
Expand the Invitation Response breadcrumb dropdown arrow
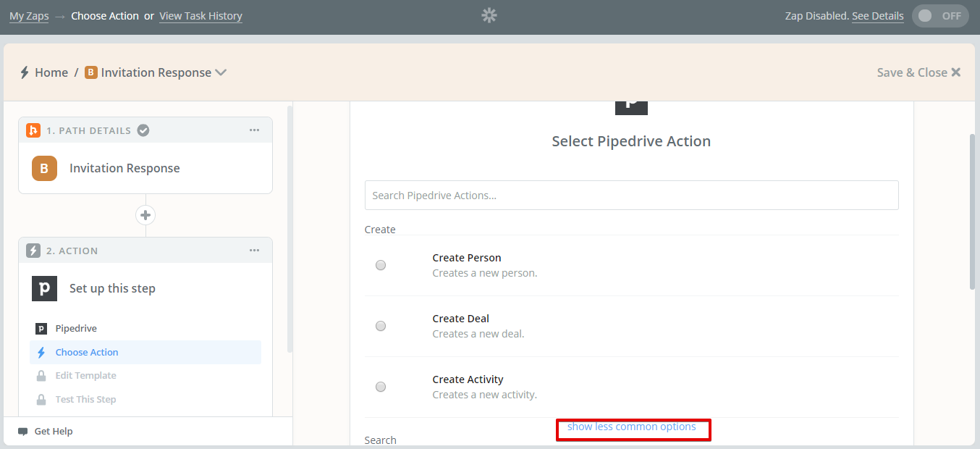(x=221, y=72)
